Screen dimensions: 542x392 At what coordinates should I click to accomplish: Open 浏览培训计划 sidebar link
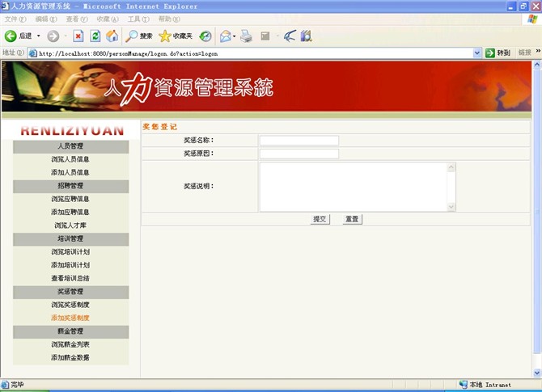coord(70,252)
